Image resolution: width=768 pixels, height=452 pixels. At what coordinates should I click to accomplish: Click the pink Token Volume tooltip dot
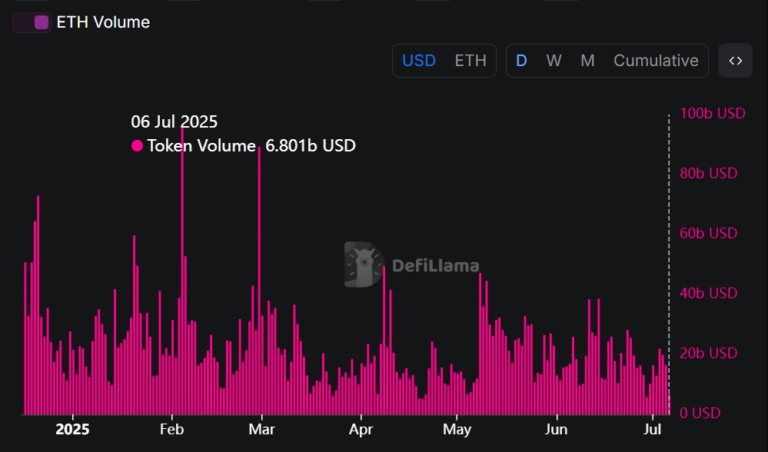137,146
